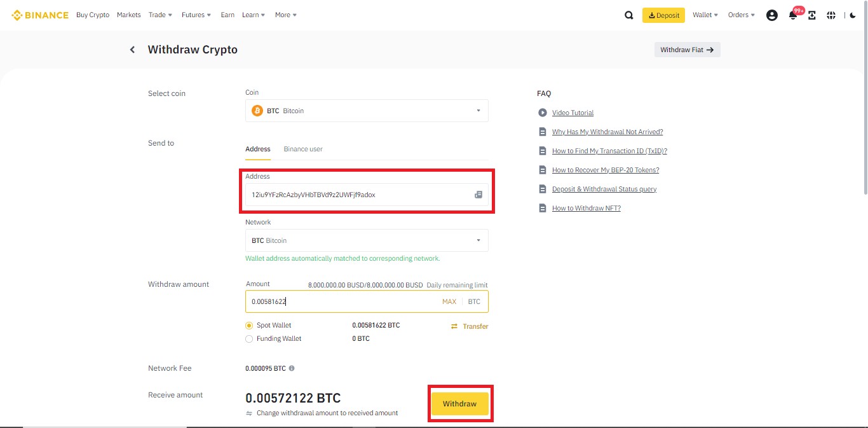Switch to the Binance user tab
The width and height of the screenshot is (868, 428).
point(303,149)
